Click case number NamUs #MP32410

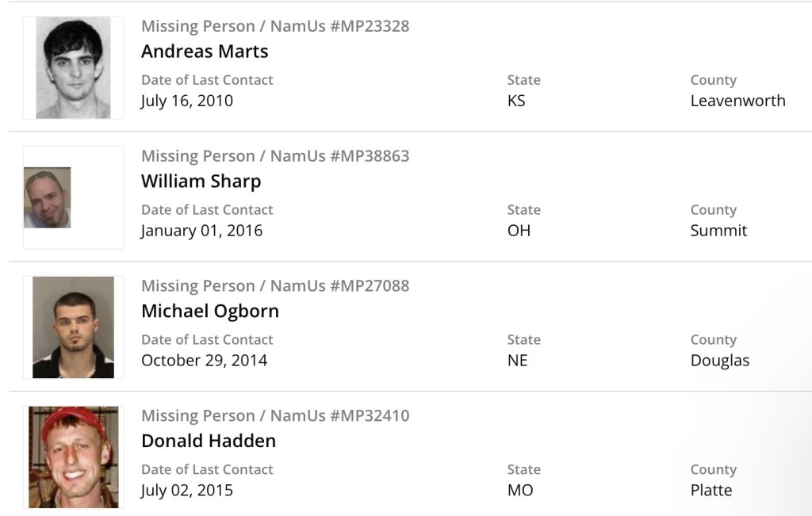[275, 416]
